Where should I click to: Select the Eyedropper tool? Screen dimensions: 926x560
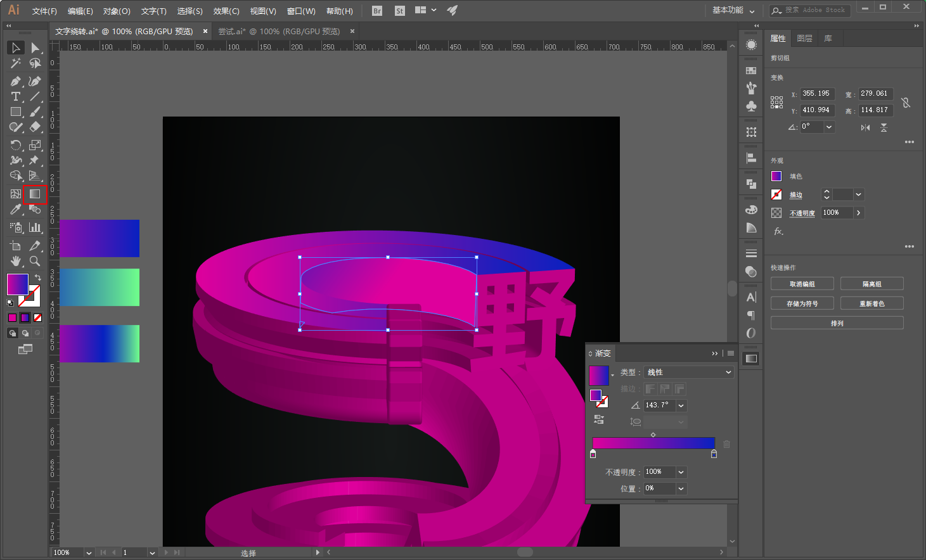click(16, 210)
